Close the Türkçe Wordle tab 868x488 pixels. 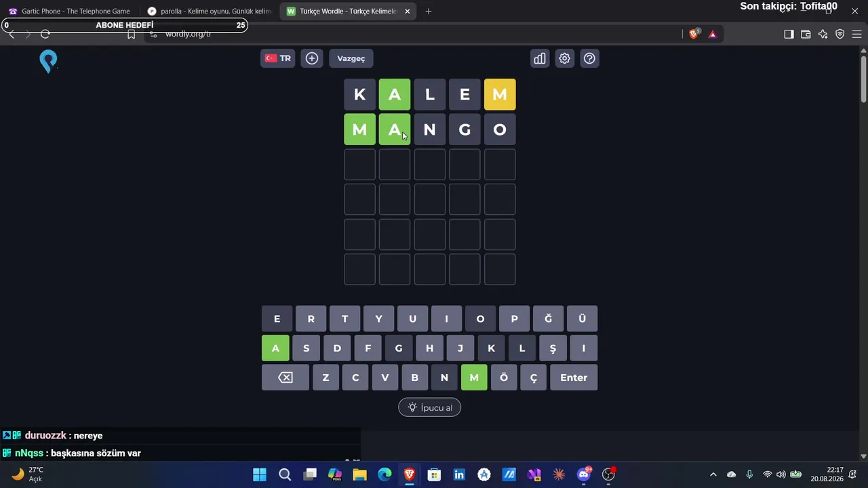pyautogui.click(x=407, y=11)
